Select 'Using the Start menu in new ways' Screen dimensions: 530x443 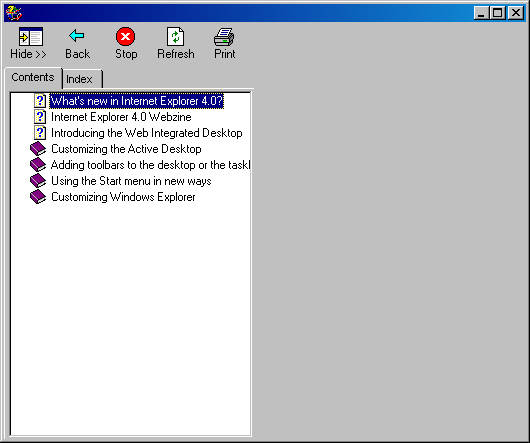(x=131, y=181)
